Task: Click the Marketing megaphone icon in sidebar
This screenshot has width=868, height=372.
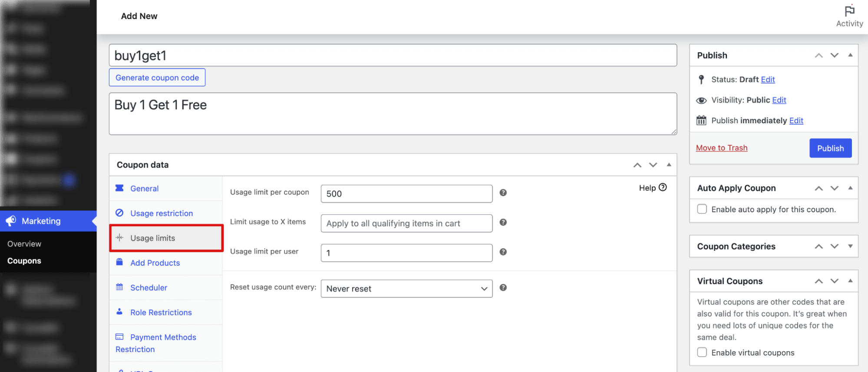Action: click(11, 221)
